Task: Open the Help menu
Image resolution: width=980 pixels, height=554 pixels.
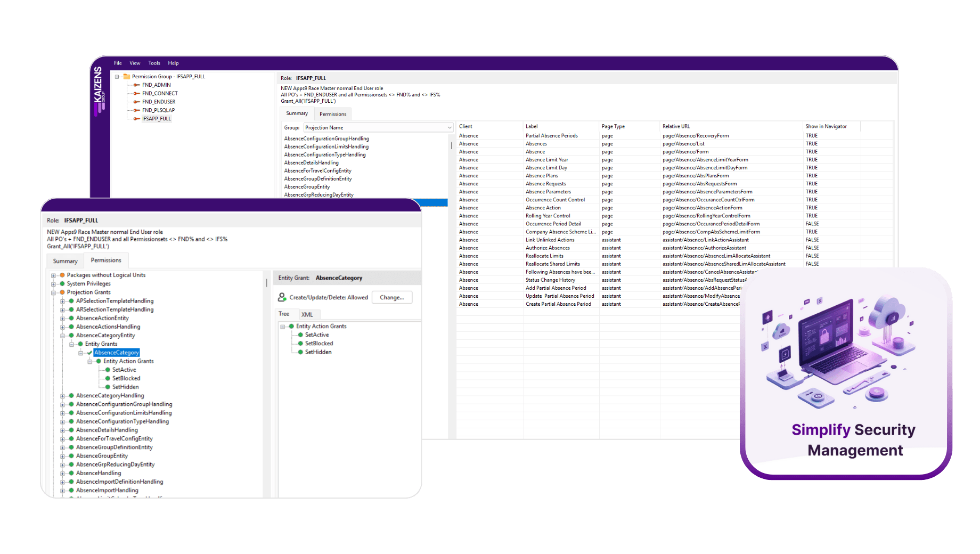Action: (173, 63)
